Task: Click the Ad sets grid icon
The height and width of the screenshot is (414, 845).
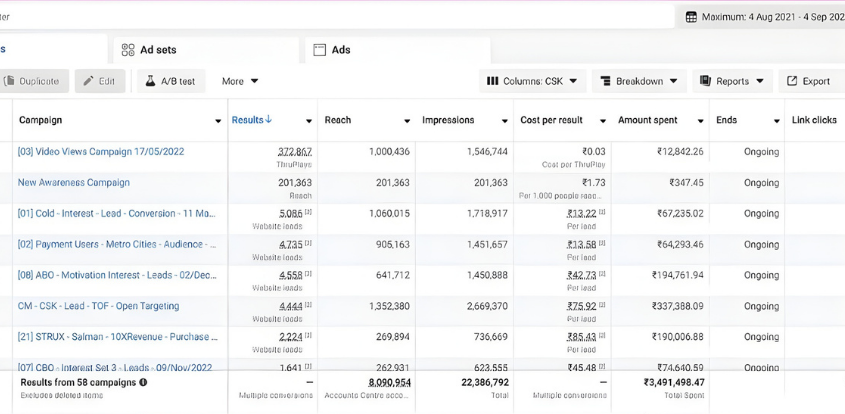Action: point(128,50)
